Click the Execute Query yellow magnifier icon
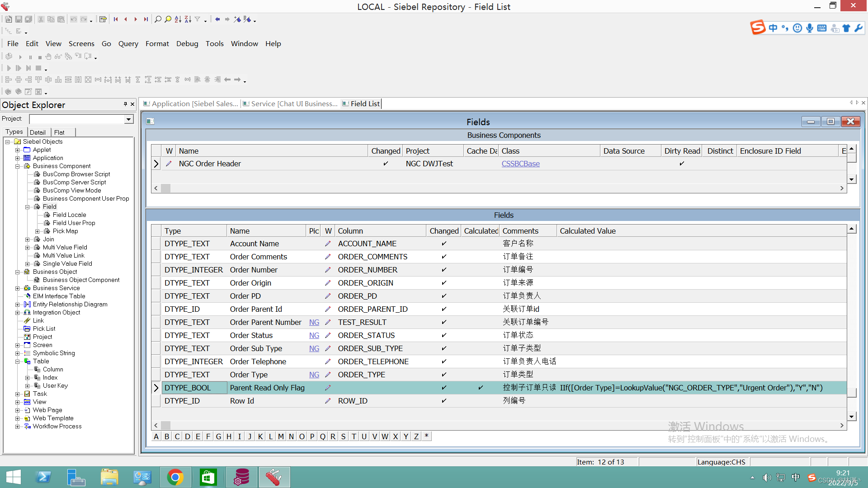 [x=168, y=19]
